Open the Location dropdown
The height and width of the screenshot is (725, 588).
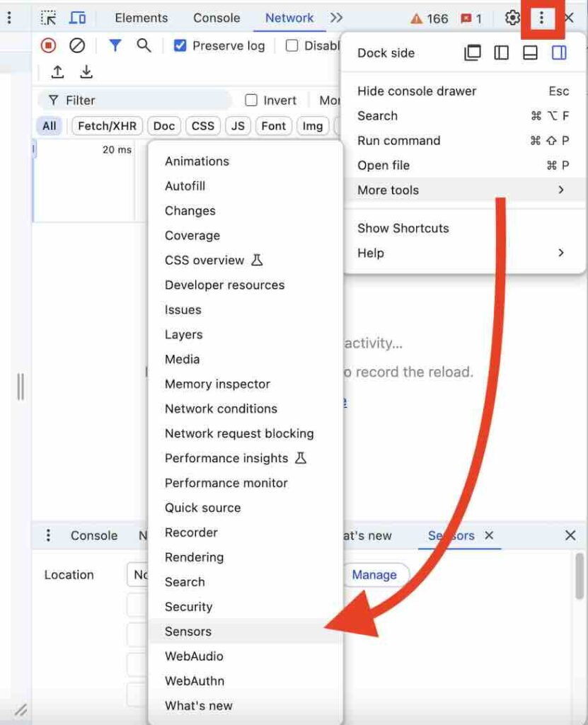(137, 575)
